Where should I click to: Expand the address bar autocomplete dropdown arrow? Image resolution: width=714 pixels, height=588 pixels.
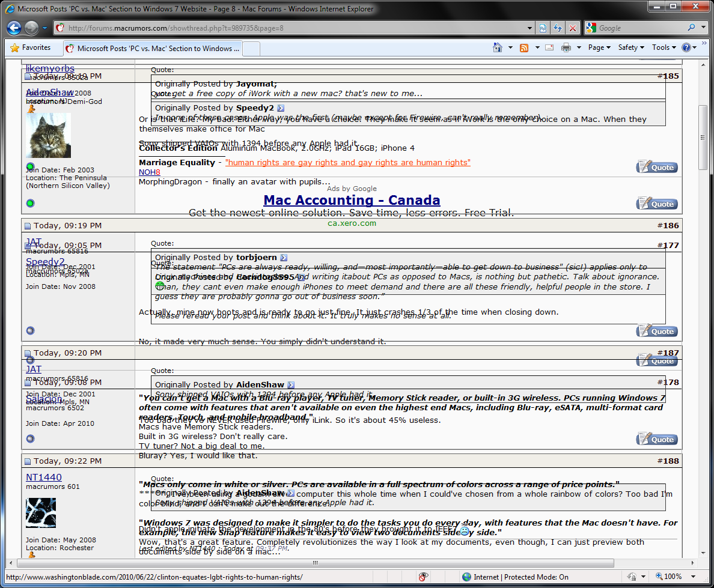pyautogui.click(x=529, y=28)
